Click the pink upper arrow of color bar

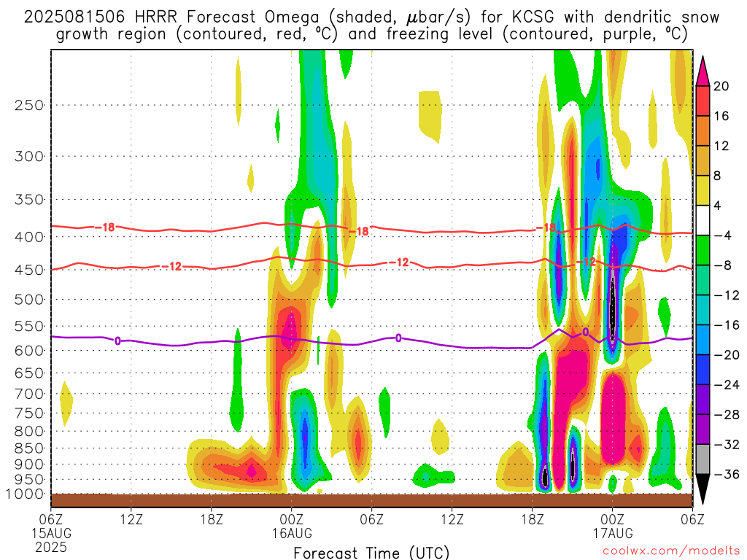coord(703,71)
